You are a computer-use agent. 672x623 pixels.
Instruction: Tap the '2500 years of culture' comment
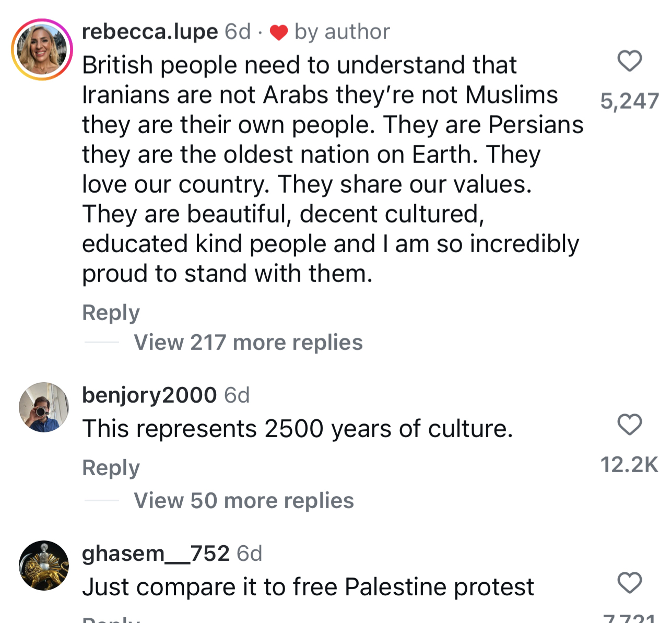click(x=298, y=429)
